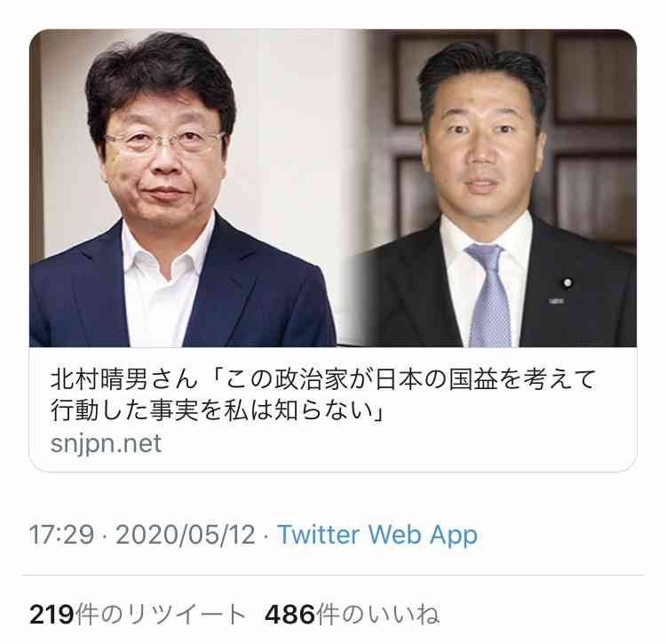Click the photo of the man wearing glasses
This screenshot has height=644, width=666.
[x=183, y=188]
